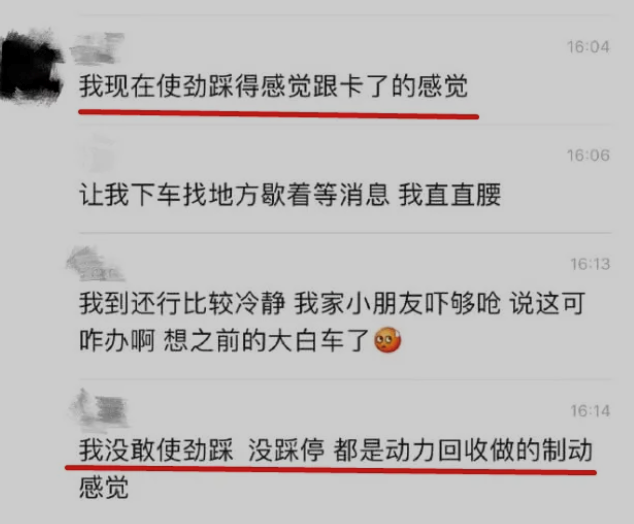Tap the words 动力回收 in last message
Viewport: 634px width, 524px height.
(437, 450)
